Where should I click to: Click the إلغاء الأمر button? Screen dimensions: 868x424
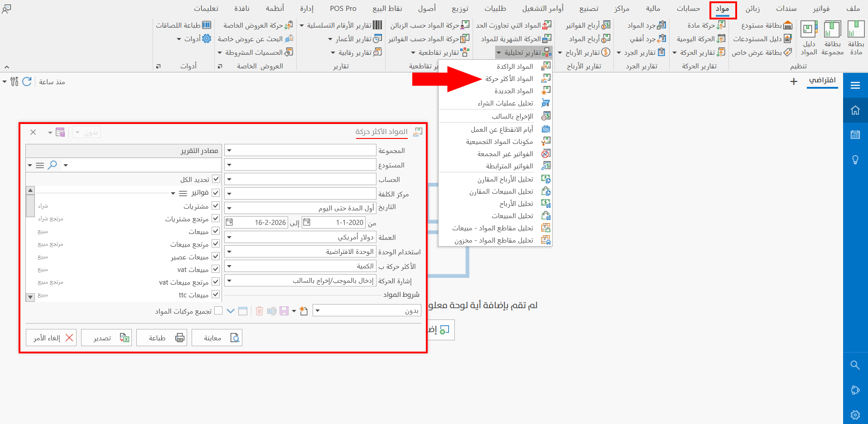51,337
